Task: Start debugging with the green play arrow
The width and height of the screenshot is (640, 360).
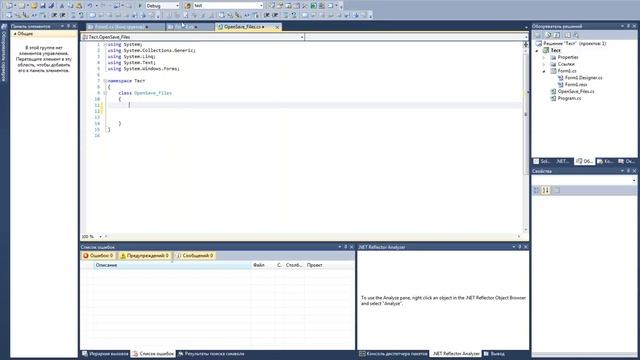Action: coord(140,6)
